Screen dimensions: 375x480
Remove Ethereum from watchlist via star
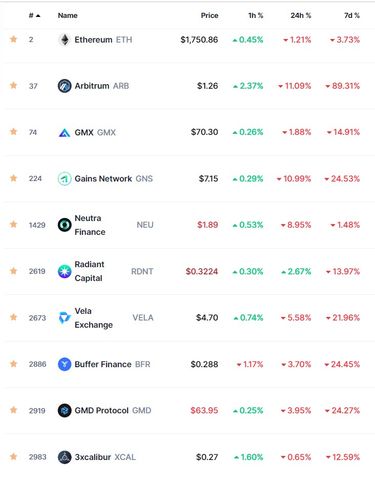14,39
